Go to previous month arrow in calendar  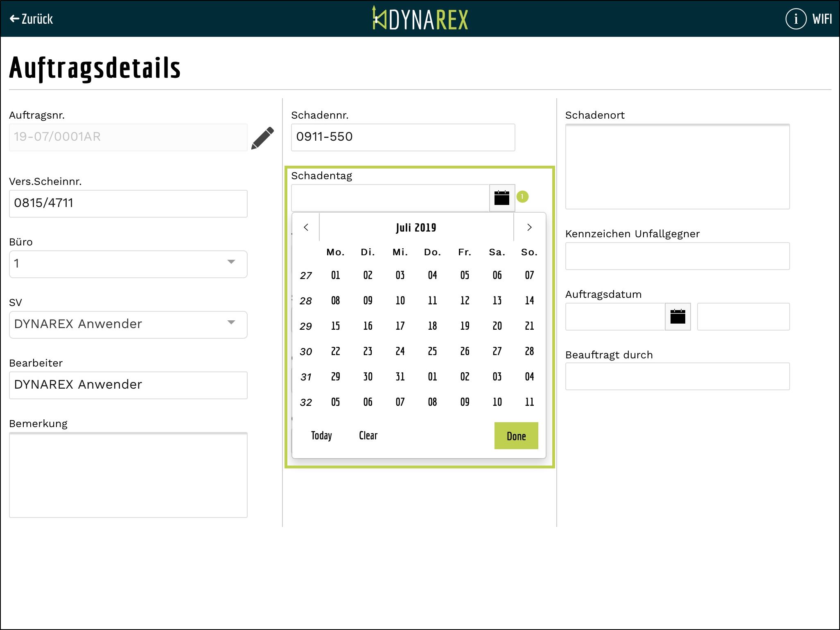pyautogui.click(x=306, y=227)
